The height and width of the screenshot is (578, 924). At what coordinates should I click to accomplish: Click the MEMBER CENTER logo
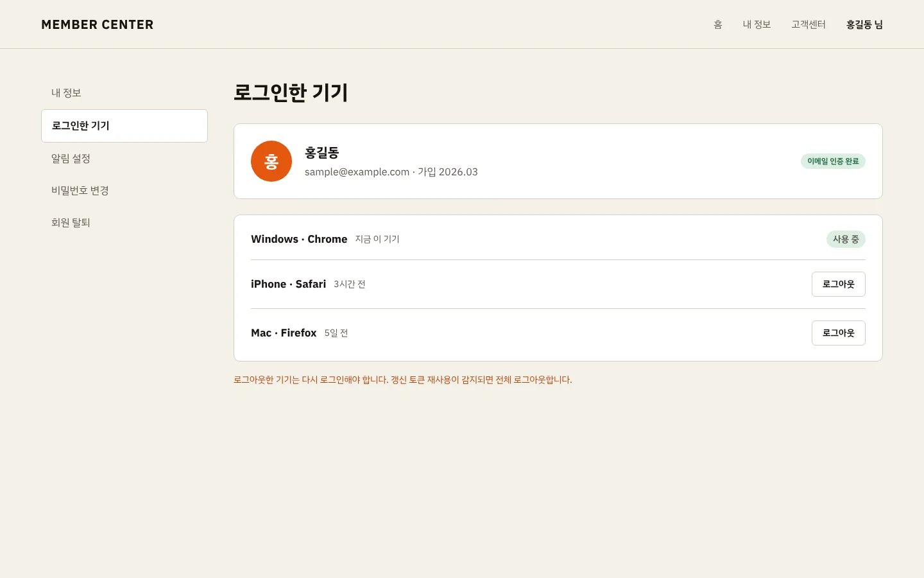[98, 24]
